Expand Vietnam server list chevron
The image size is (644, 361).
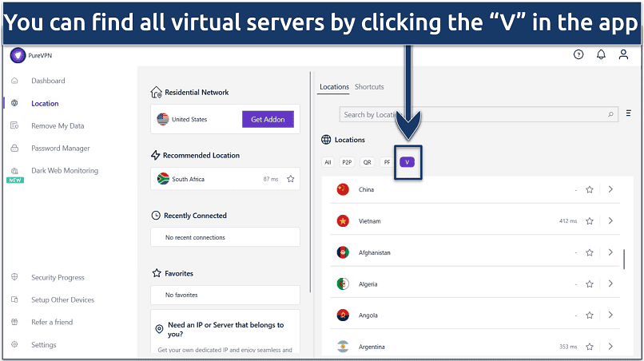pyautogui.click(x=610, y=221)
